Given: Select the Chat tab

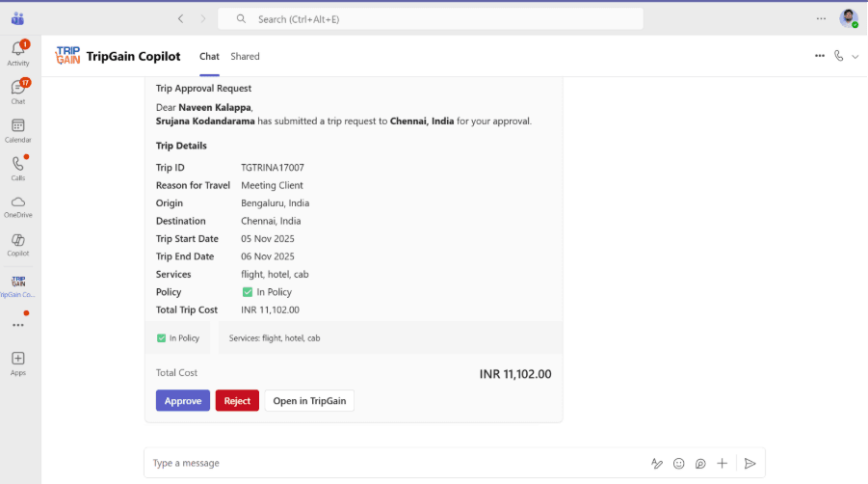Looking at the screenshot, I should 209,57.
